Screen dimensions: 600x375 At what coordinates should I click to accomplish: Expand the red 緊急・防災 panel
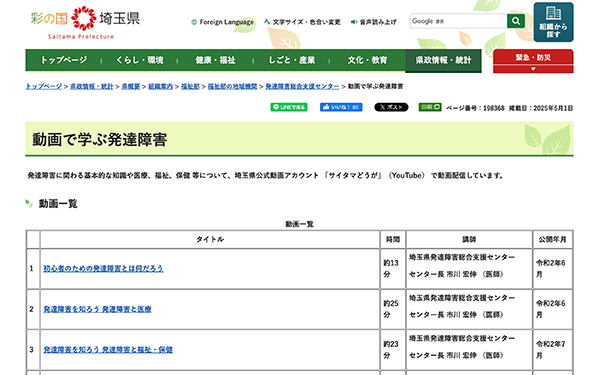[533, 61]
